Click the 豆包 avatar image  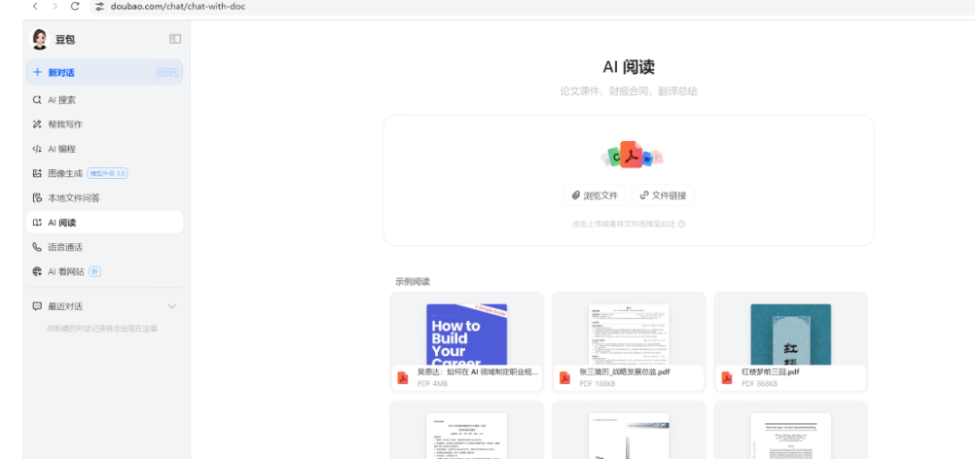pos(40,39)
